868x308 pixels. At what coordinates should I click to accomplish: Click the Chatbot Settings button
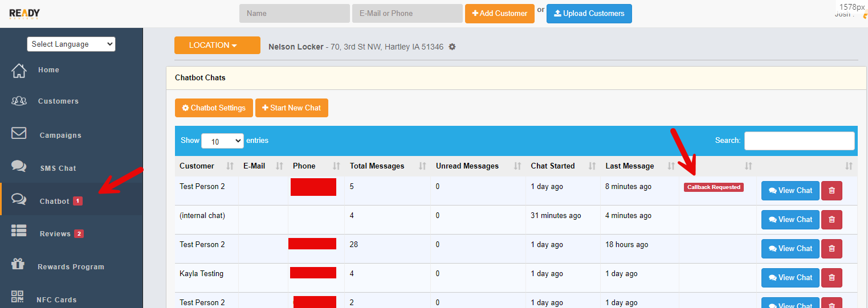pos(214,108)
